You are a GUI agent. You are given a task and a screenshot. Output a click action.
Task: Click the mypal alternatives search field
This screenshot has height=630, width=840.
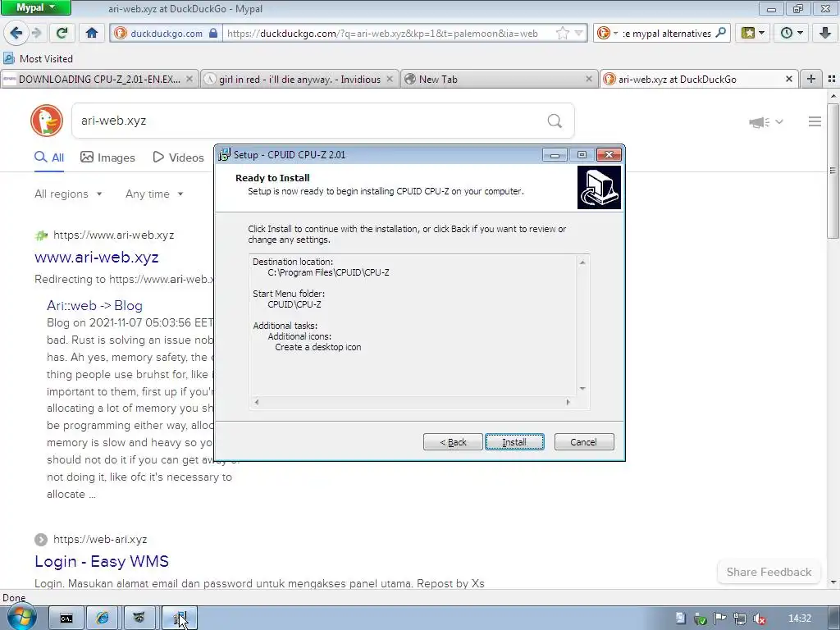[667, 33]
